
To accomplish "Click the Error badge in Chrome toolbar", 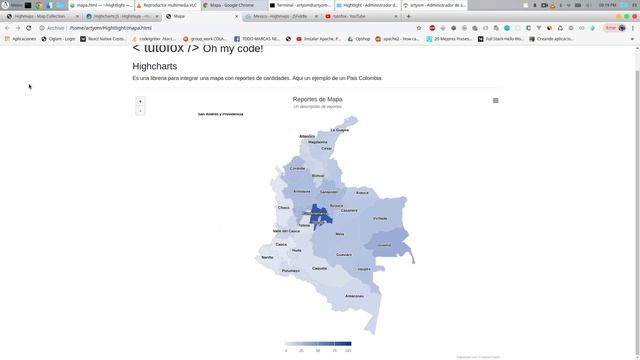I will pos(611,28).
